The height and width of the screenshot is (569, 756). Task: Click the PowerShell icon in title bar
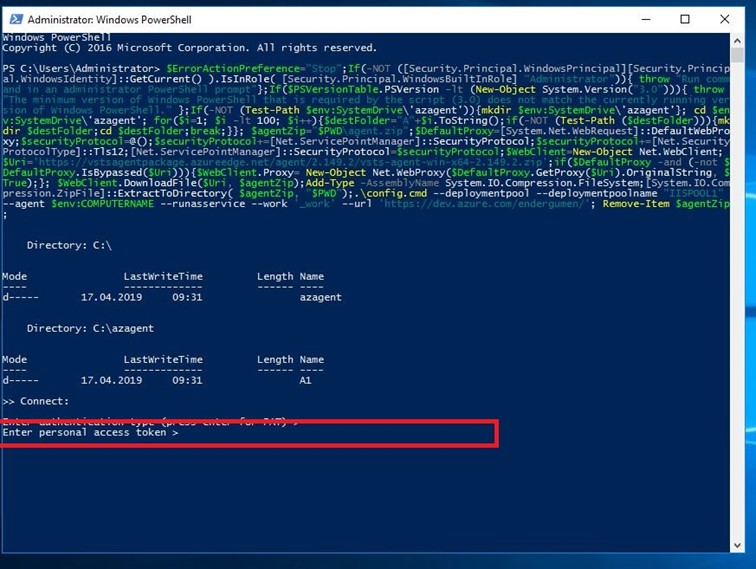14,19
